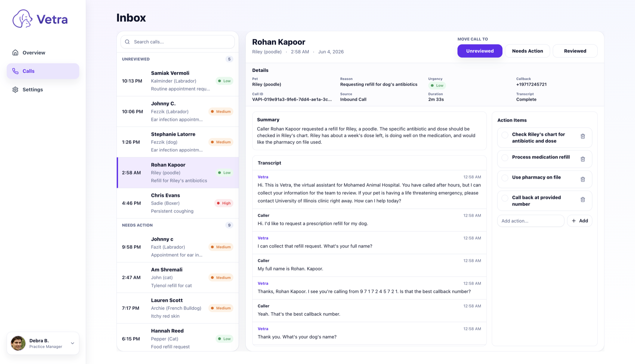Select Rohan Kapoor's 2:58 AM call

pyautogui.click(x=178, y=172)
